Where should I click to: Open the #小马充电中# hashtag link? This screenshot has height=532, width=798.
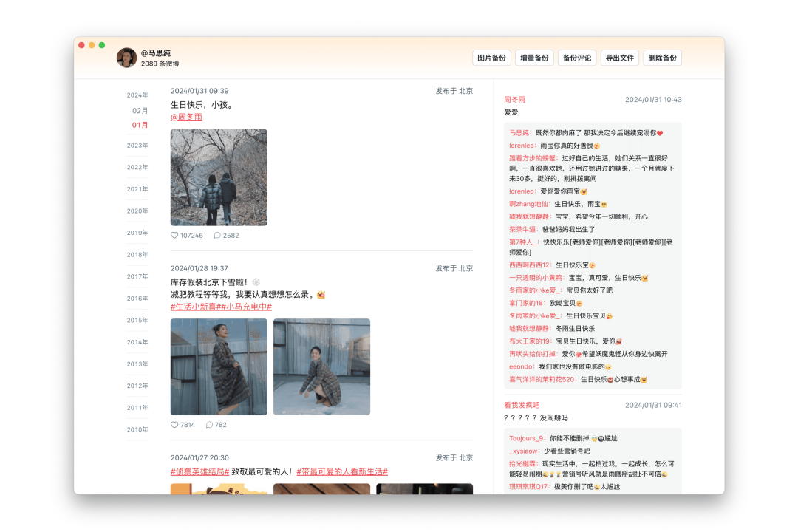pyautogui.click(x=246, y=307)
